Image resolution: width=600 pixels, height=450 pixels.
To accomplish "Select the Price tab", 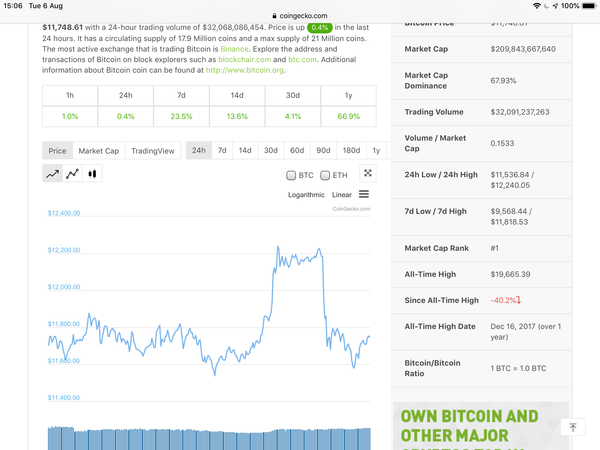I will [57, 151].
